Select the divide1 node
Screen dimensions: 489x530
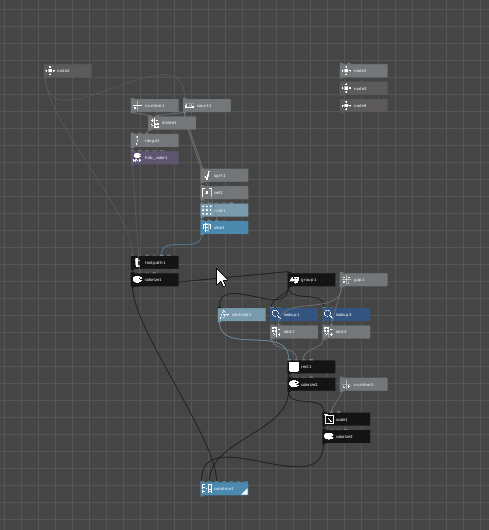pyautogui.click(x=172, y=123)
